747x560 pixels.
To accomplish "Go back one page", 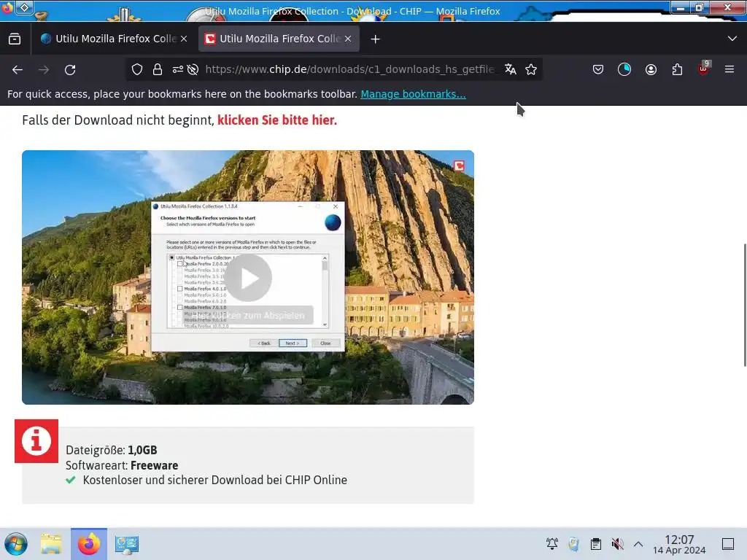I will (18, 69).
